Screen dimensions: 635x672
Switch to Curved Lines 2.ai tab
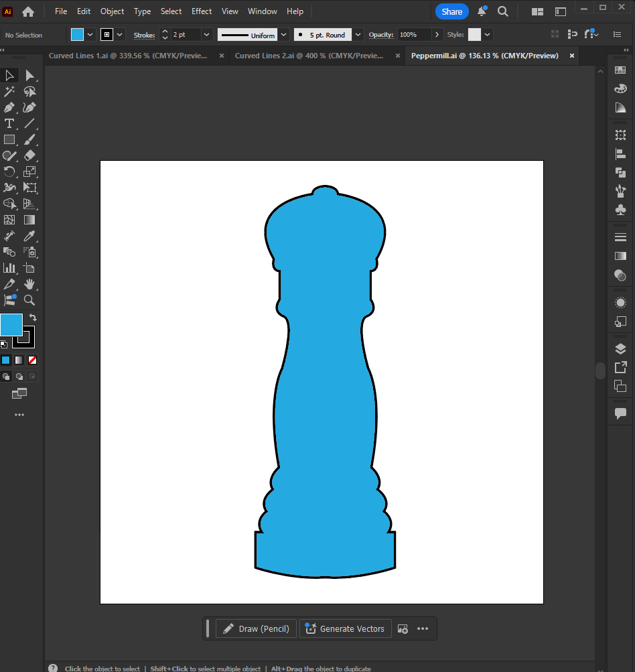(x=309, y=56)
